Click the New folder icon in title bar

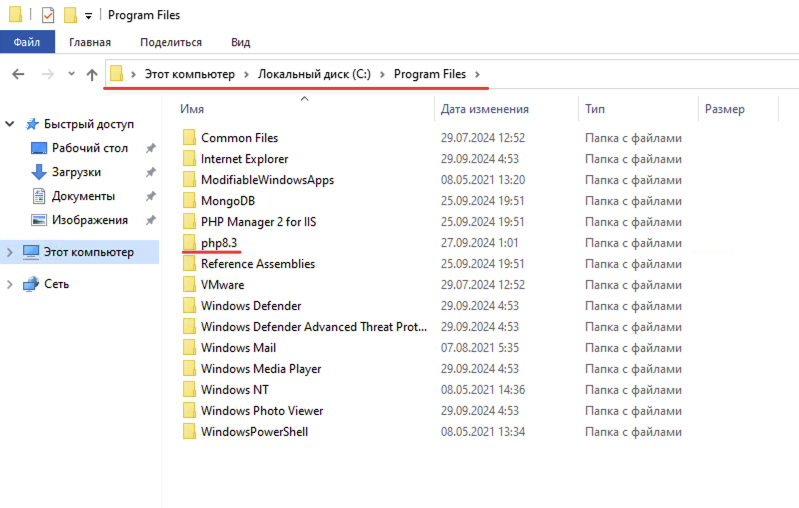pos(70,15)
